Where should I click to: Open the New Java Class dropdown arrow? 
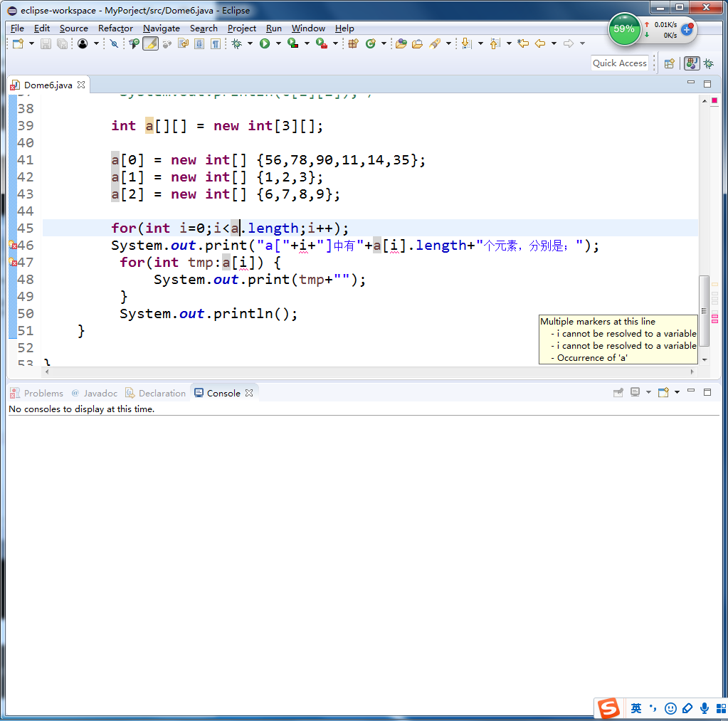[x=384, y=43]
